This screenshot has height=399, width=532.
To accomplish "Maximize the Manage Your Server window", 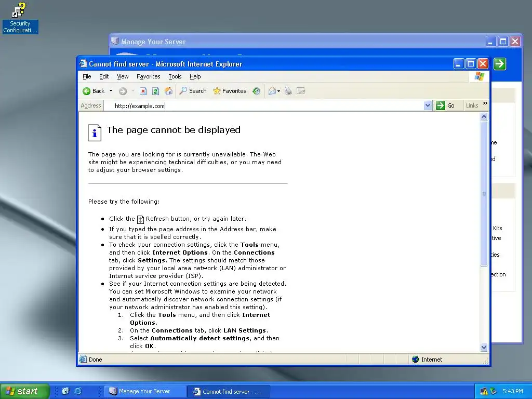I will [503, 42].
